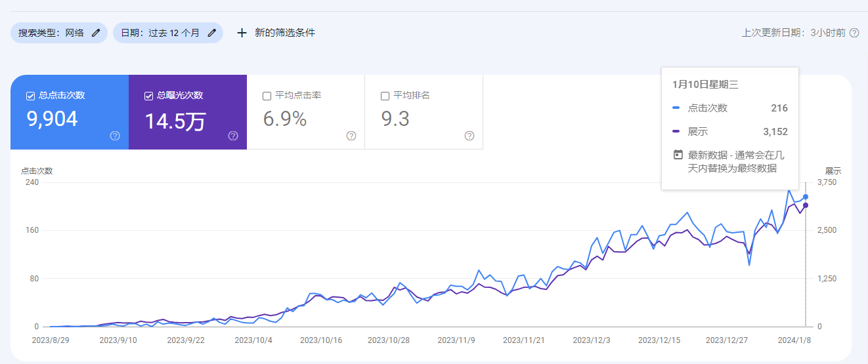The height and width of the screenshot is (364, 868).
Task: Click blue data point on clicks line
Action: click(806, 197)
